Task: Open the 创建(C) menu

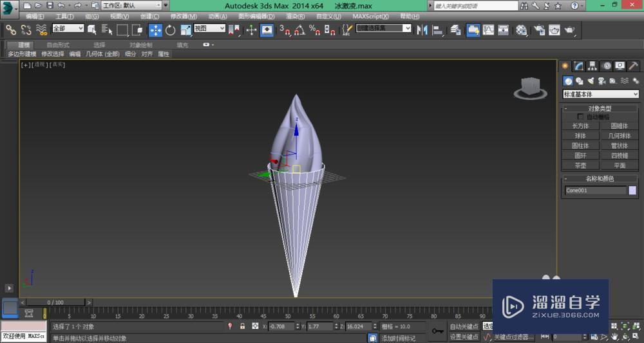Action: pyautogui.click(x=149, y=17)
